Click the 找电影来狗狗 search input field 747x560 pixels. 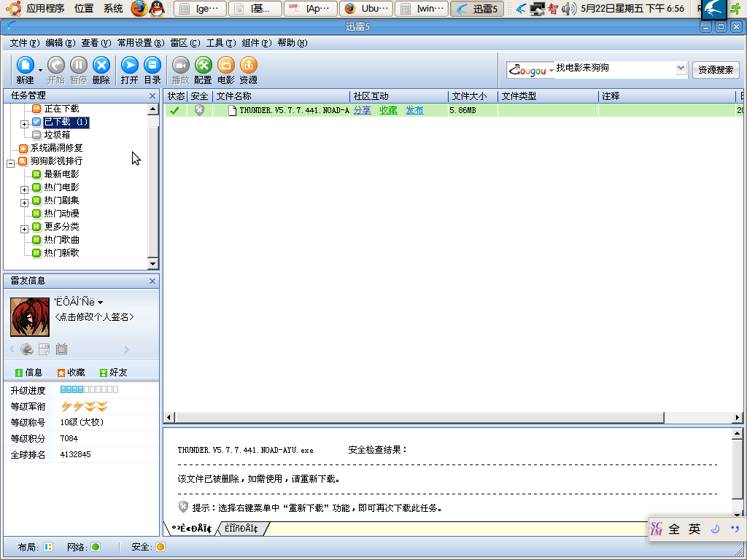point(615,68)
